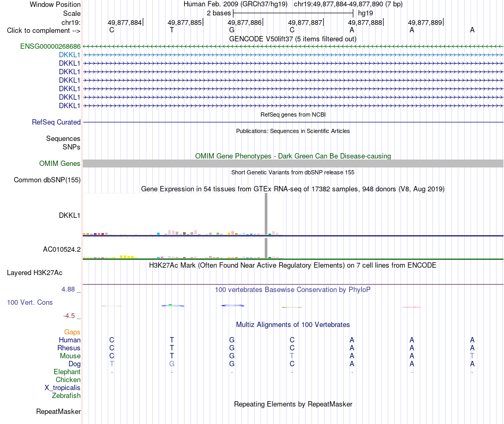Select the Rhesus alignment row label

[69, 348]
